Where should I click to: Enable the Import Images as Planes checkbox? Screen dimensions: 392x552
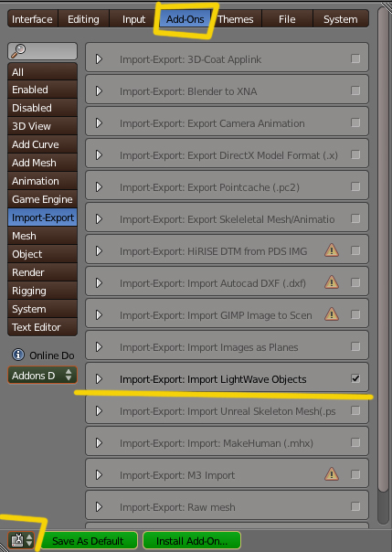(x=355, y=346)
